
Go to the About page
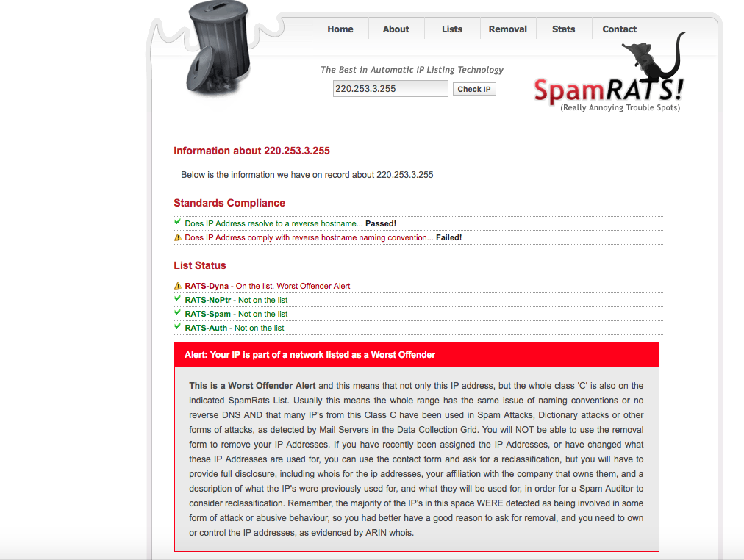click(x=396, y=29)
